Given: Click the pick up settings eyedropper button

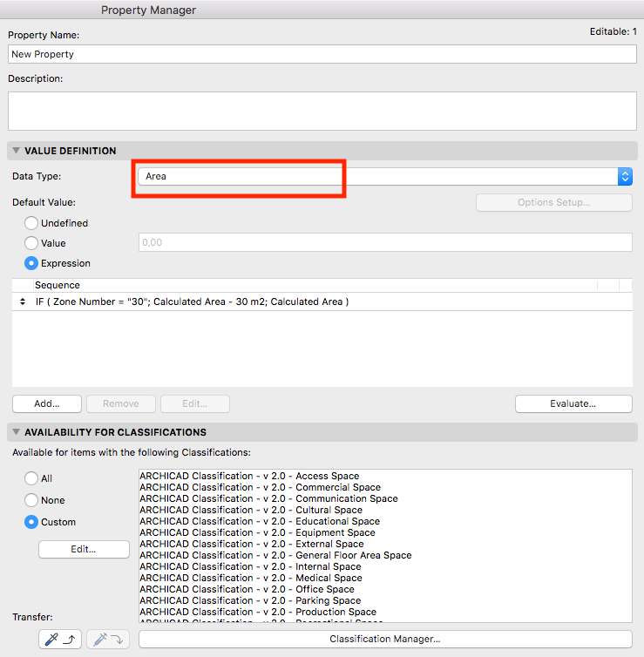Looking at the screenshot, I should point(60,639).
